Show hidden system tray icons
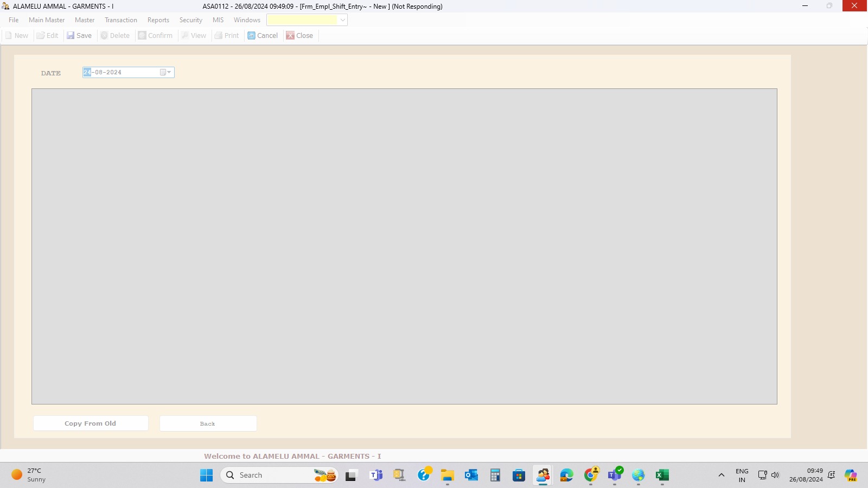The height and width of the screenshot is (488, 868). (x=721, y=476)
